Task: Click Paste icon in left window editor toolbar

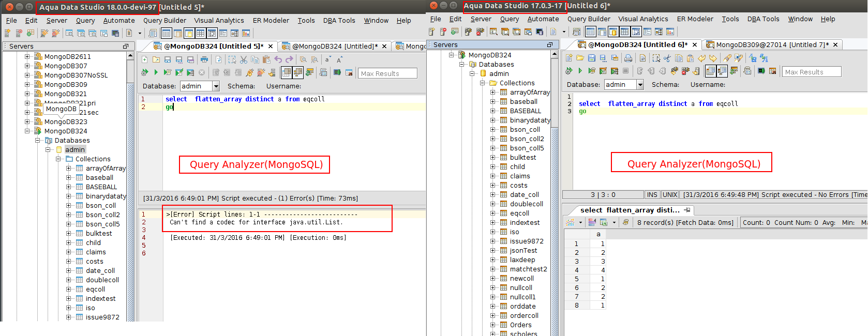Action: coord(266,59)
